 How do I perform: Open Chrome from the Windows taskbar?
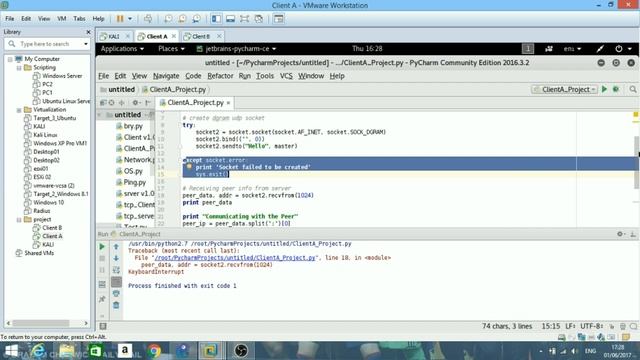(154, 351)
